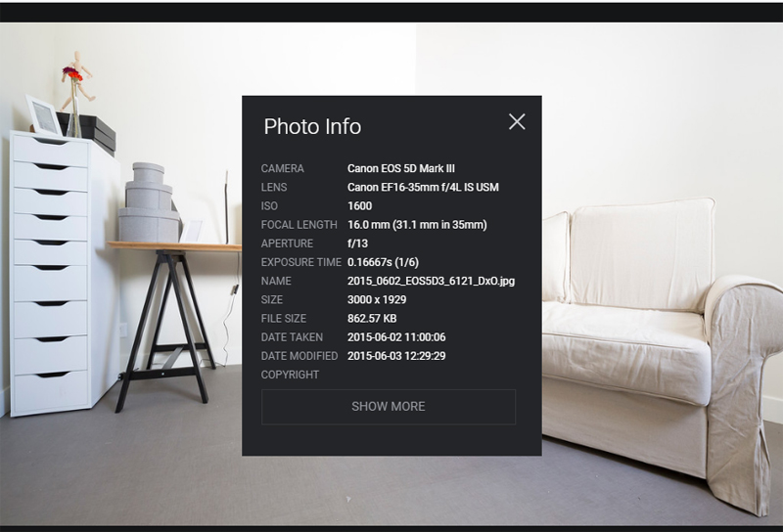Click the Canon EF16-35mm lens value
Screen dimensions: 783x532
(x=422, y=187)
